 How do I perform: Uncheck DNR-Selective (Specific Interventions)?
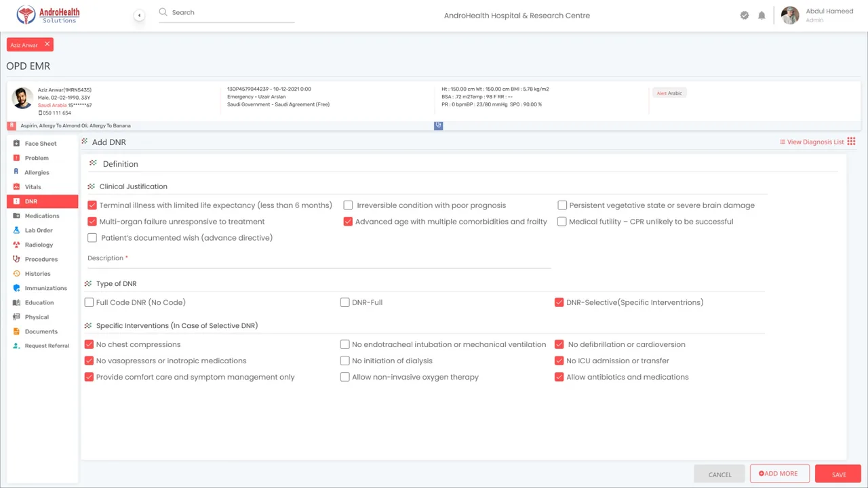click(559, 302)
